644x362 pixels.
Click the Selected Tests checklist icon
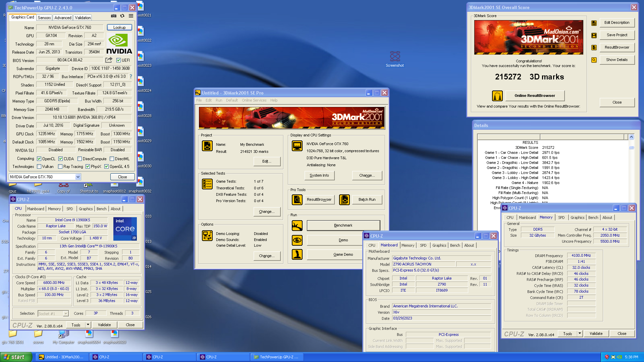coord(207,184)
